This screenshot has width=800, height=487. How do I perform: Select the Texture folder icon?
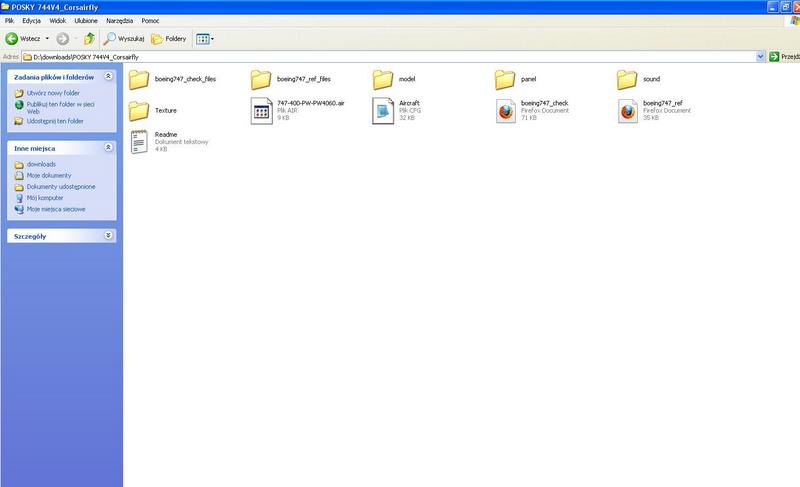click(x=139, y=111)
